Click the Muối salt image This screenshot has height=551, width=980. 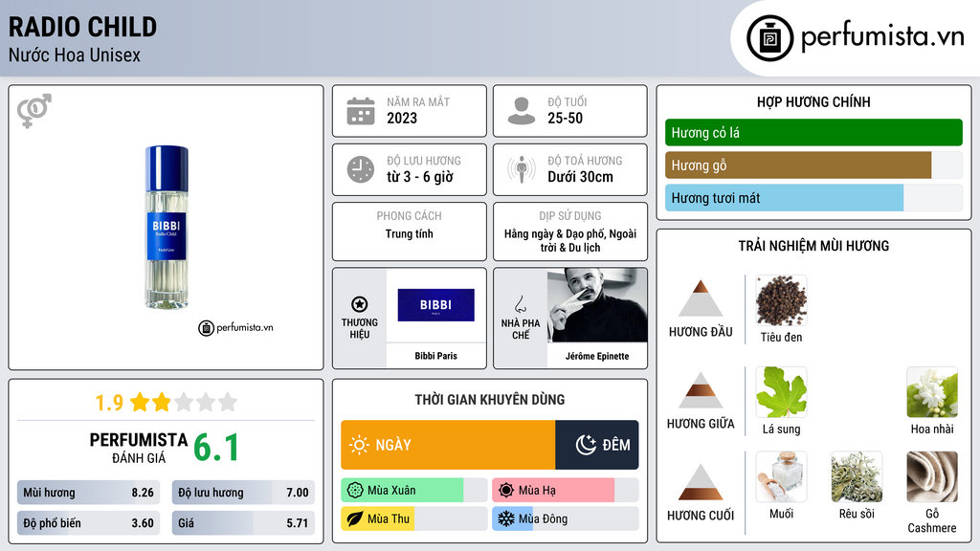tap(781, 476)
